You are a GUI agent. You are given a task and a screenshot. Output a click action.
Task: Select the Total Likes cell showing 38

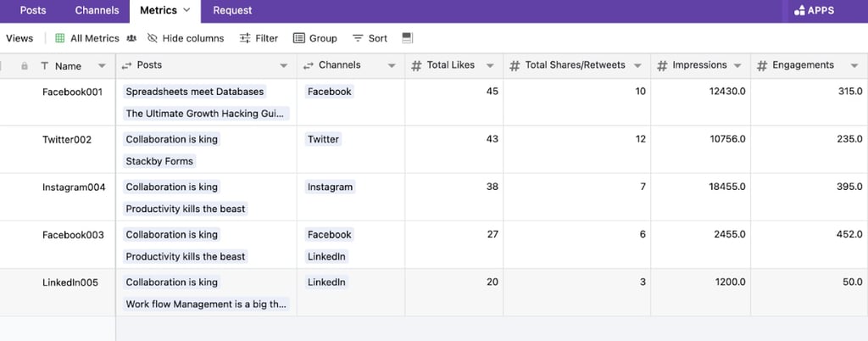click(454, 197)
